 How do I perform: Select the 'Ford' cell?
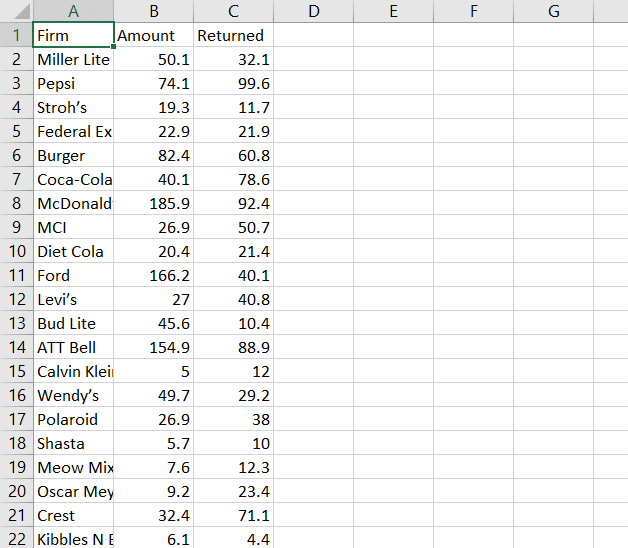pyautogui.click(x=73, y=275)
